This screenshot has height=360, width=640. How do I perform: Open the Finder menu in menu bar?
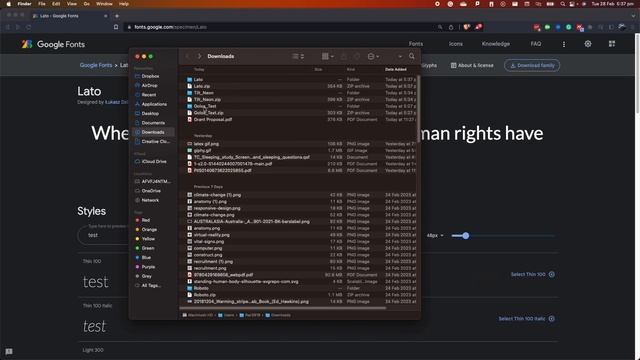tap(24, 4)
